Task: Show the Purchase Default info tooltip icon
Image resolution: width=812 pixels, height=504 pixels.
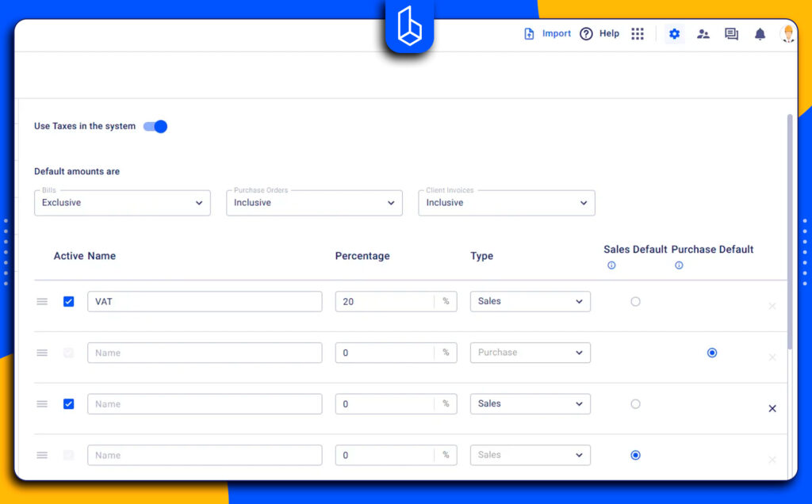Action: (x=679, y=265)
